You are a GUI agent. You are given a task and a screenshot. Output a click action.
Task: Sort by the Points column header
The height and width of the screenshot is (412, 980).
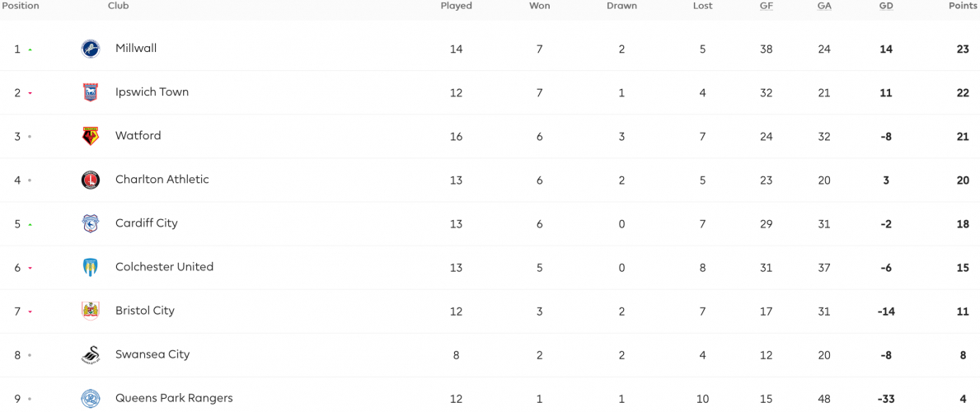pyautogui.click(x=964, y=7)
